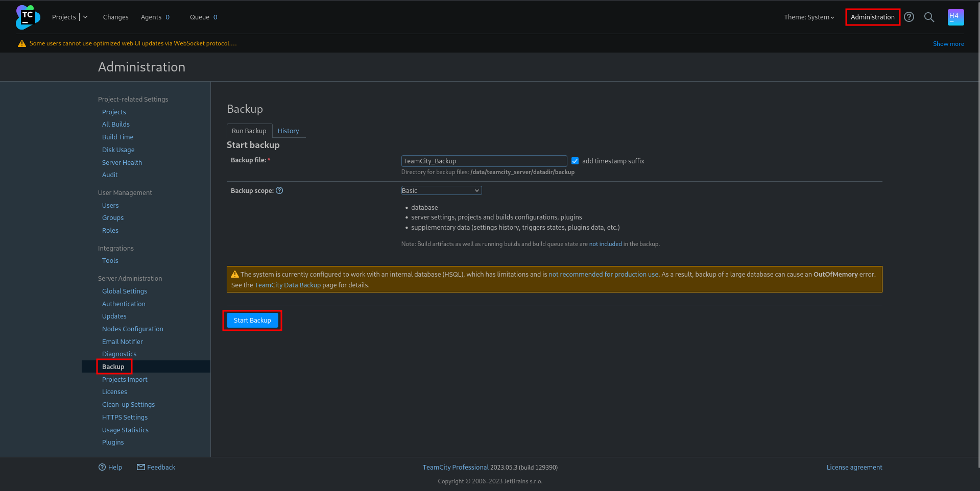980x491 pixels.
Task: Select the Run Backup tab
Action: (x=249, y=131)
